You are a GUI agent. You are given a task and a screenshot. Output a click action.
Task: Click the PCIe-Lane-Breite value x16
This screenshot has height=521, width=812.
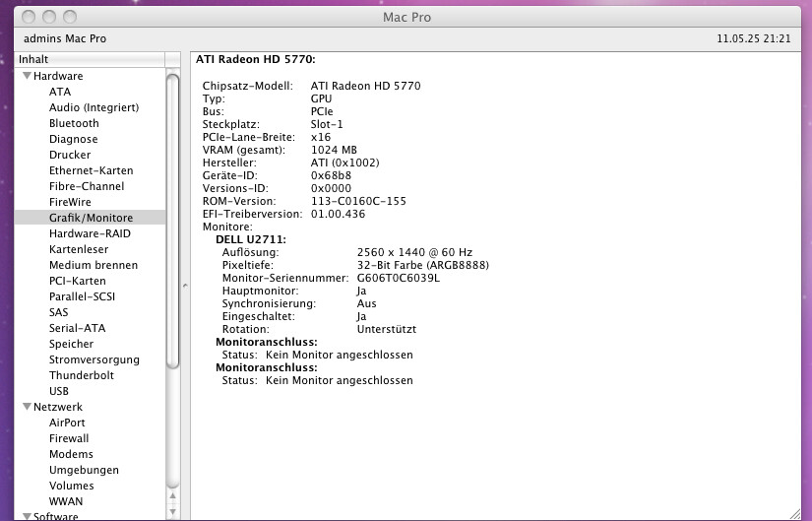(x=321, y=137)
